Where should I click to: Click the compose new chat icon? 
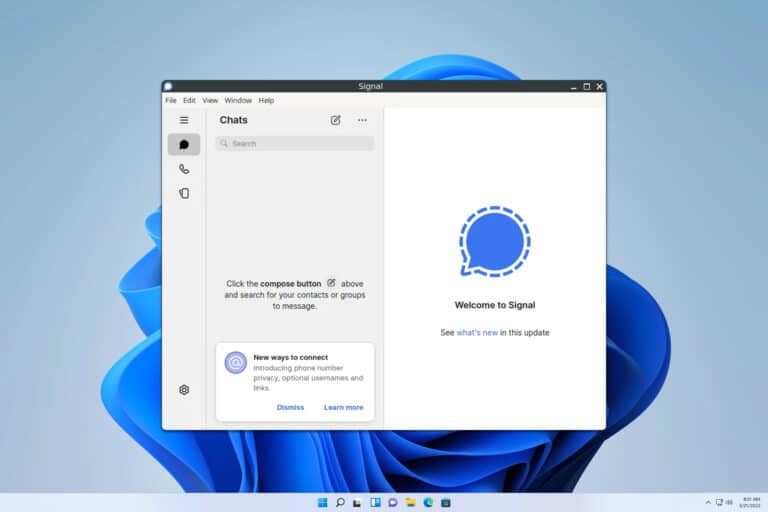click(x=336, y=120)
